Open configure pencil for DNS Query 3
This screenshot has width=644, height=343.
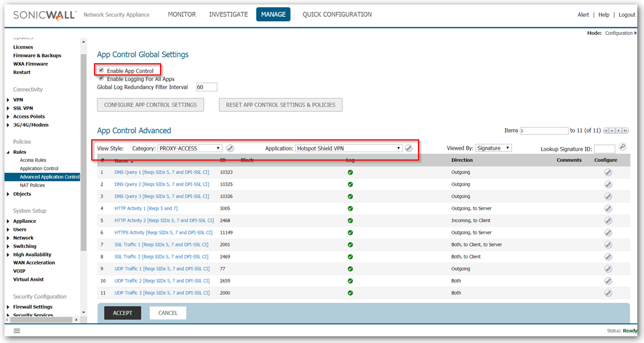[x=608, y=196]
